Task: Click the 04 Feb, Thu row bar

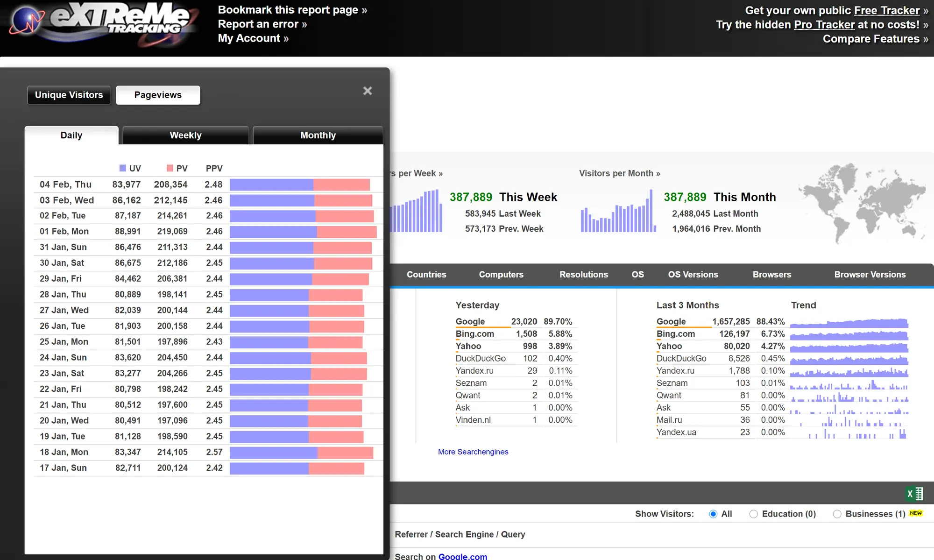Action: pyautogui.click(x=300, y=184)
